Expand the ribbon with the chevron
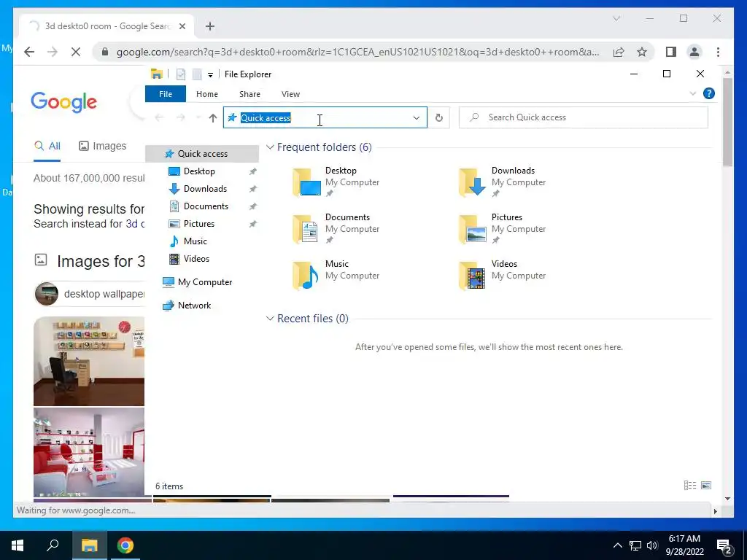Screen dimensions: 747x560 click(693, 93)
